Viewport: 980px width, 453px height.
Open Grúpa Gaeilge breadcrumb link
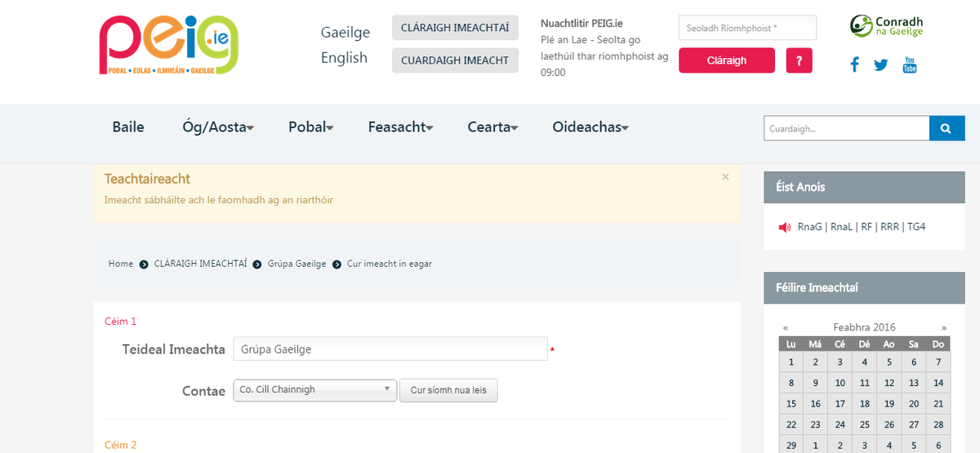(x=297, y=264)
